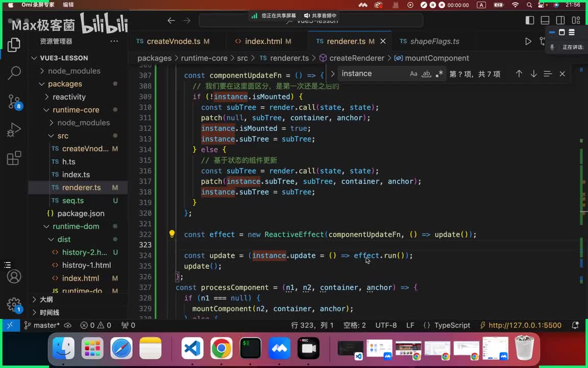This screenshot has height=368, width=588.
Task: Toggle Match Case in find widget
Action: pos(413,74)
